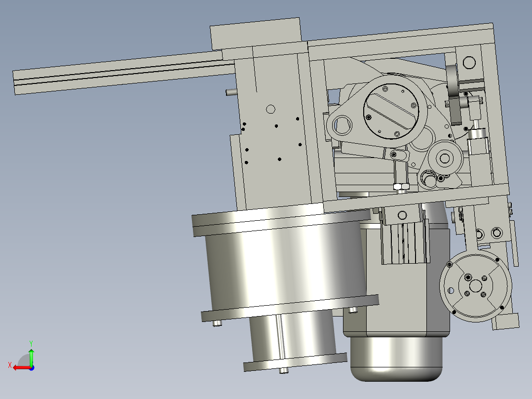
Task: Select the round slotted cover disc
Action: (391, 112)
